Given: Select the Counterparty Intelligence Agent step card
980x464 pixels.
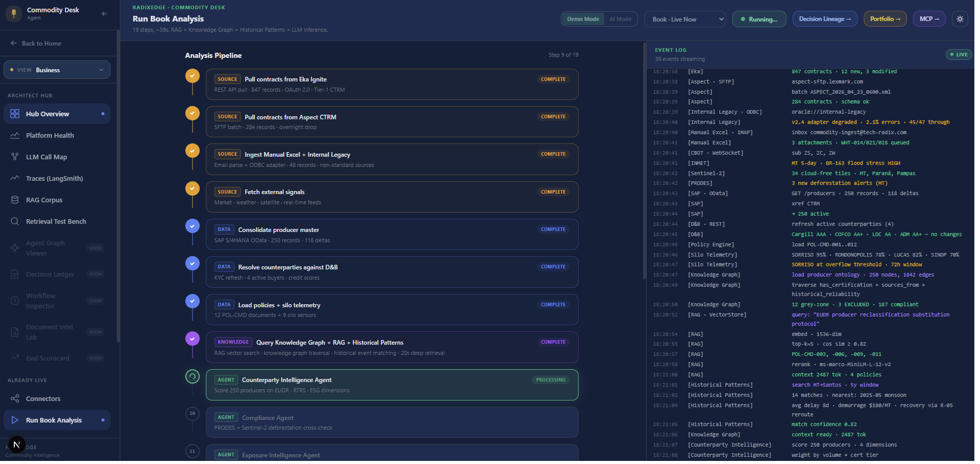Looking at the screenshot, I should [x=392, y=385].
